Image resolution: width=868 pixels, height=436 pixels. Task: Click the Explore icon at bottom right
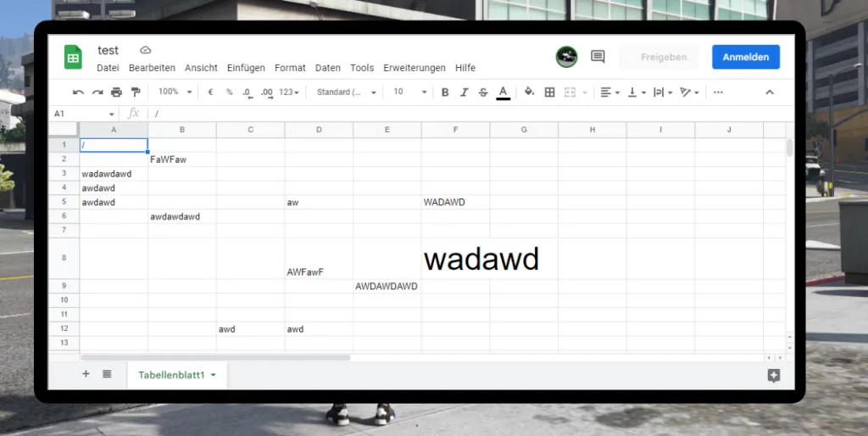(x=773, y=376)
